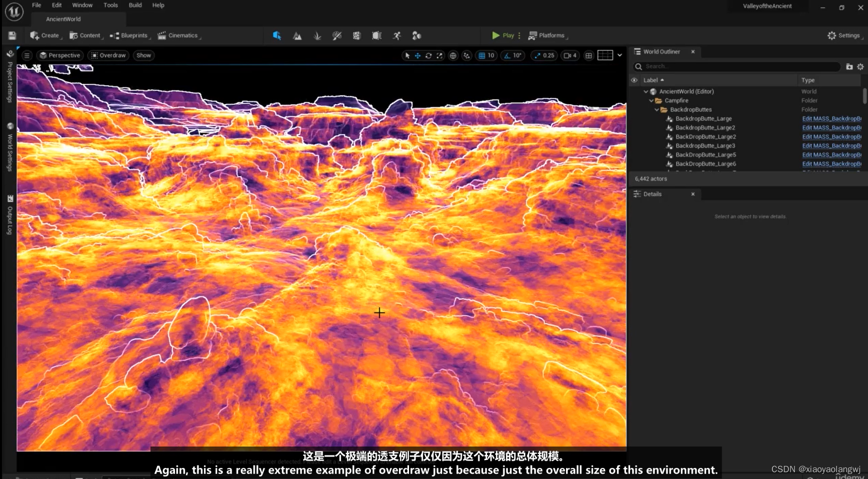Viewport: 868px width, 479px height.
Task: Choose the scale gizmo tool
Action: tap(439, 56)
